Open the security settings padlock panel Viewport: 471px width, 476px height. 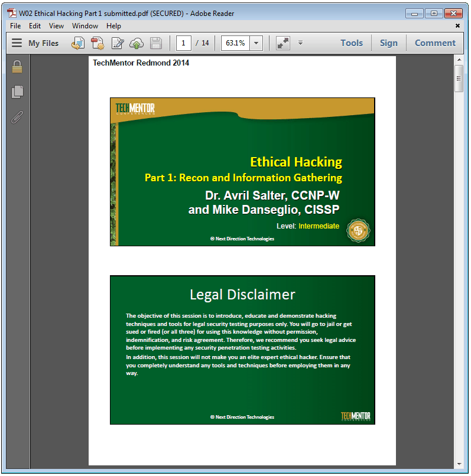pos(17,67)
